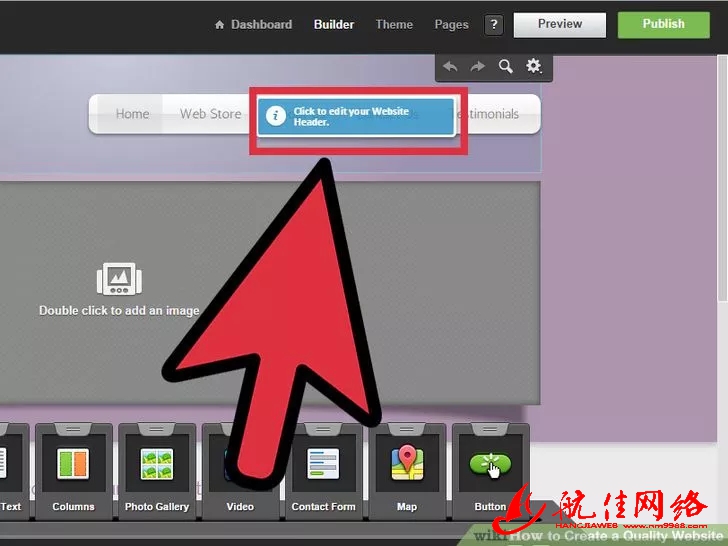
Task: Select the Columns widget
Action: tap(73, 470)
